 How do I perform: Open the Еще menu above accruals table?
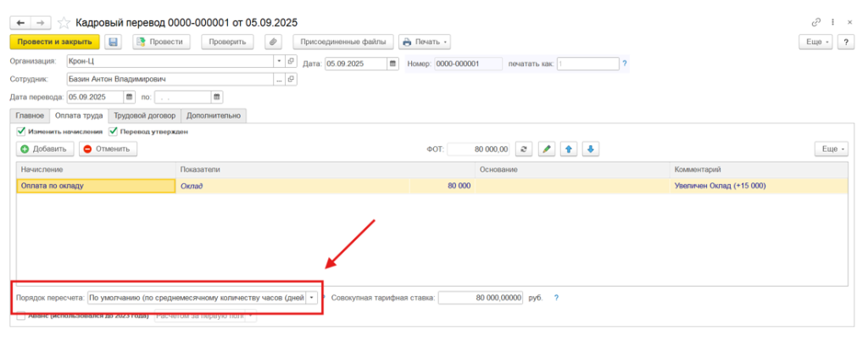(x=831, y=149)
